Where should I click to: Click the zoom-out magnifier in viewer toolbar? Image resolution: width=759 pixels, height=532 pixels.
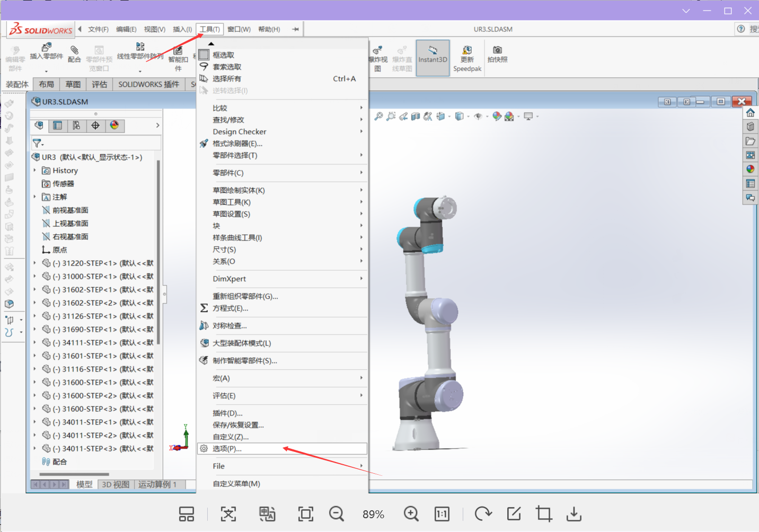pyautogui.click(x=337, y=513)
